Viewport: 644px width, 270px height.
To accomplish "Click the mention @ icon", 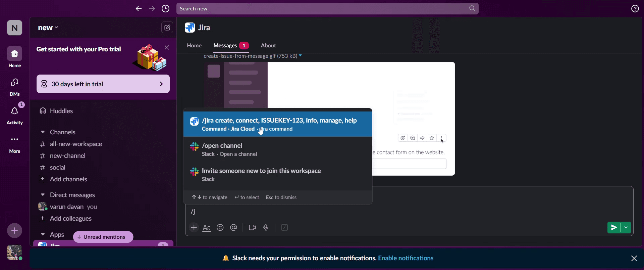I will coord(233,228).
